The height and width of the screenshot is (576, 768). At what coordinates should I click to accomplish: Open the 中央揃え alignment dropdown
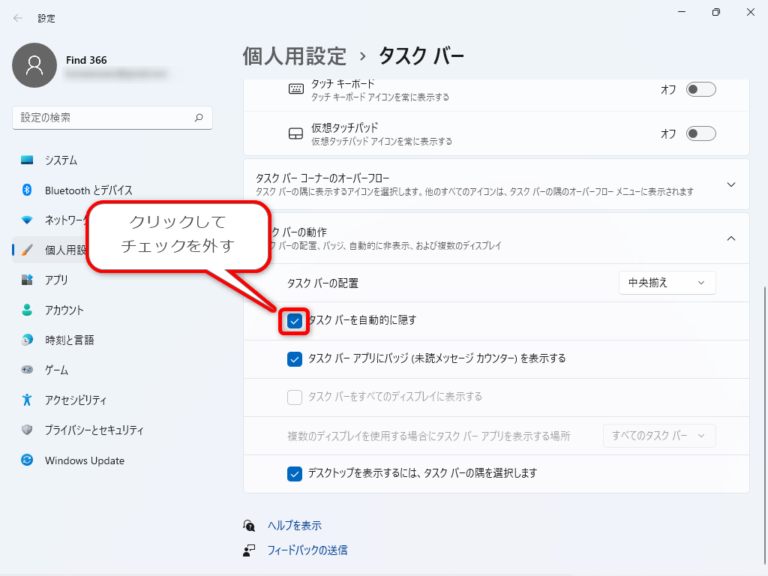[666, 283]
